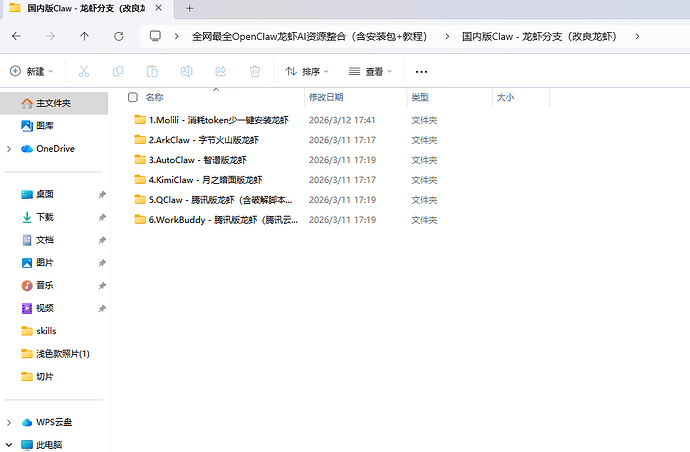Expand chevron after 全网最全OpenClaw breadcrumb
This screenshot has width=690, height=452.
pos(447,37)
